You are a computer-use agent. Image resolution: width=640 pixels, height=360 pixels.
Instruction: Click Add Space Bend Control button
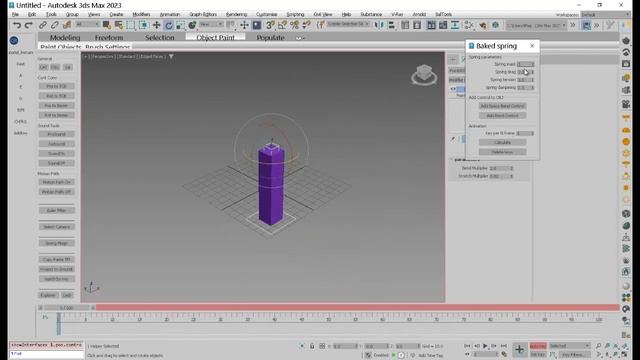click(502, 106)
